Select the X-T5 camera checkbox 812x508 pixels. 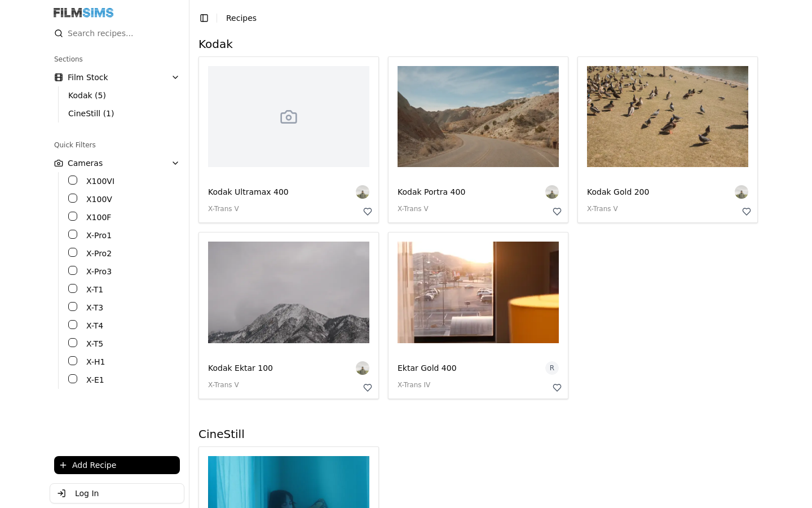point(73,343)
